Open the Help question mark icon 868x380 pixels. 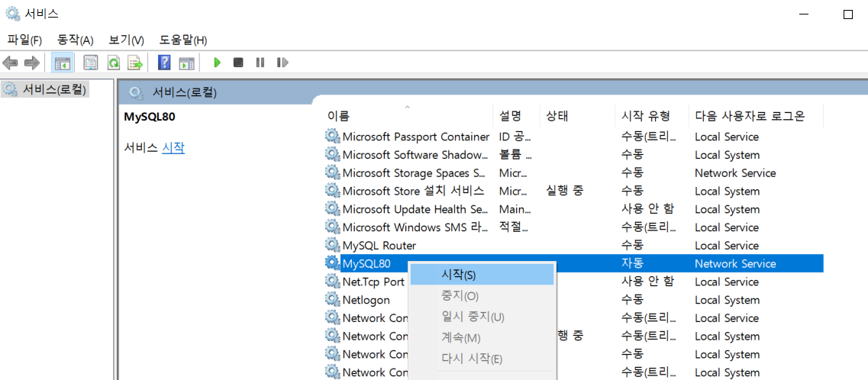click(164, 63)
